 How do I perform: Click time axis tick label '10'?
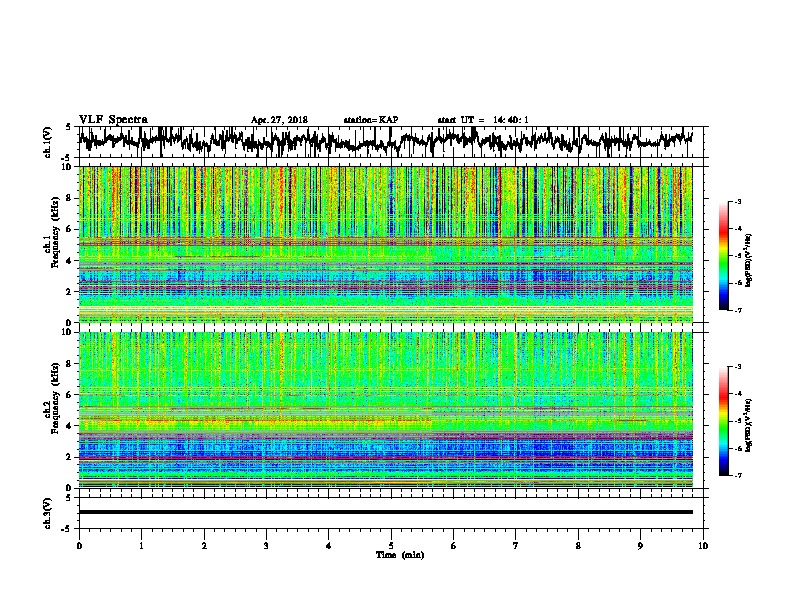tap(703, 546)
